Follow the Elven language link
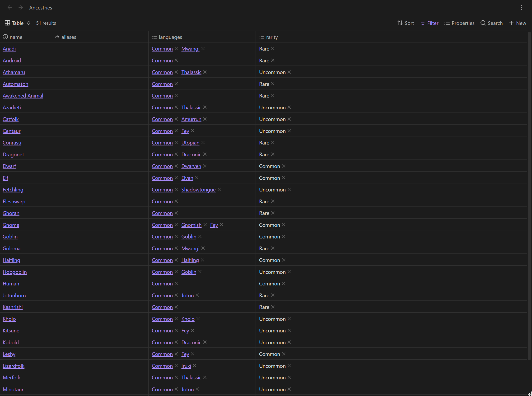The height and width of the screenshot is (396, 532). (x=187, y=178)
